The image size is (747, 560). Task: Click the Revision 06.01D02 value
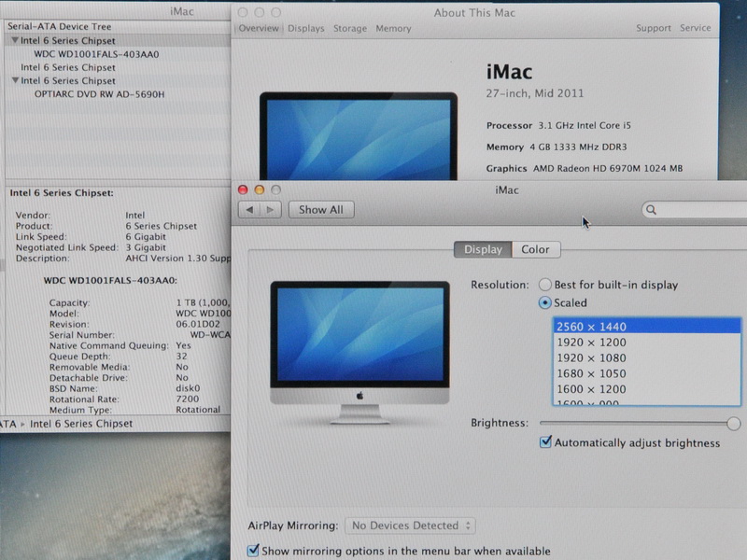198,324
